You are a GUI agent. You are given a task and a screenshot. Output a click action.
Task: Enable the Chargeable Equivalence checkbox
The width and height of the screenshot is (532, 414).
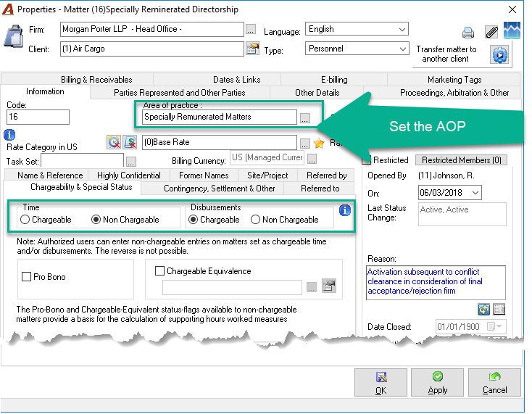click(x=159, y=270)
